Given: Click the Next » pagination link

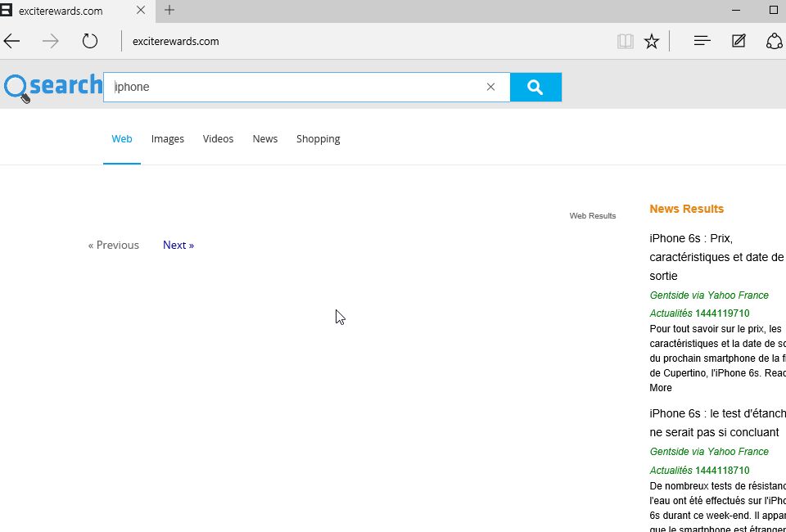Looking at the screenshot, I should [x=178, y=245].
